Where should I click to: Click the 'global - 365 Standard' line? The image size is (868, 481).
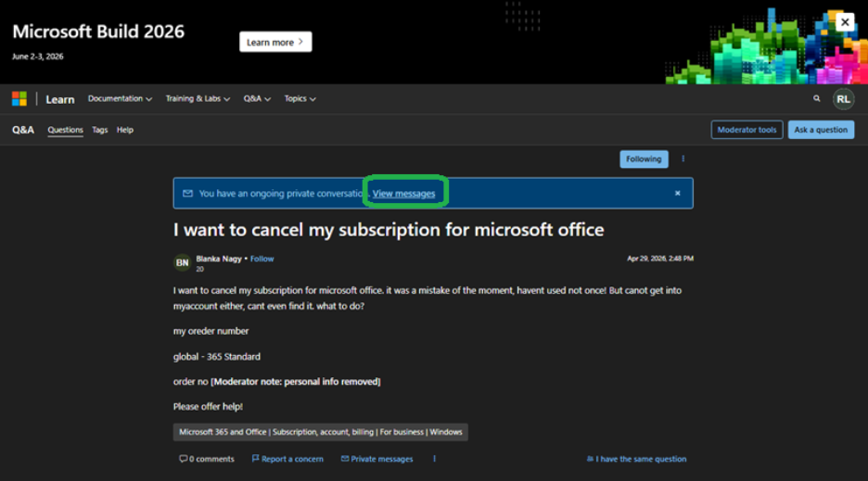[x=216, y=357]
